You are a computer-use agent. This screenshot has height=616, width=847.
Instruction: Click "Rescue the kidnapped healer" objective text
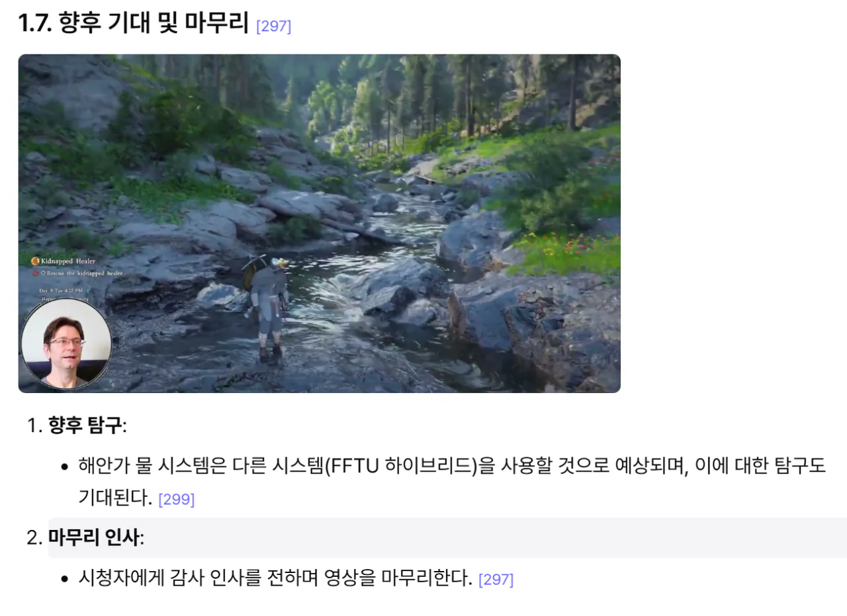coord(85,273)
